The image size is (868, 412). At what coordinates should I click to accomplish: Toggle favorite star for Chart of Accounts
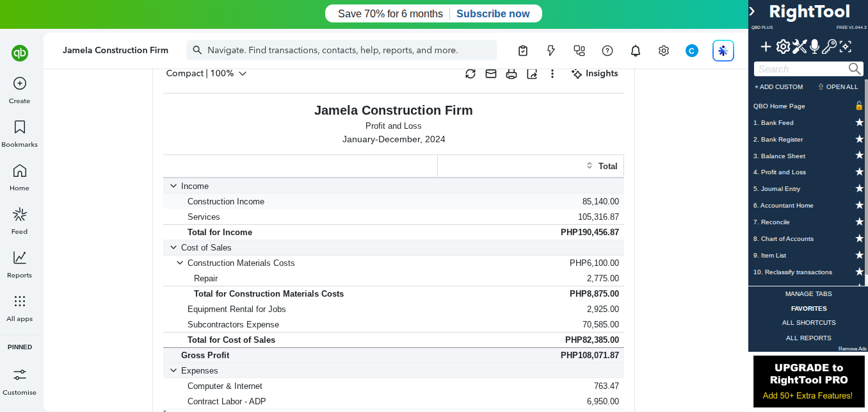(860, 238)
